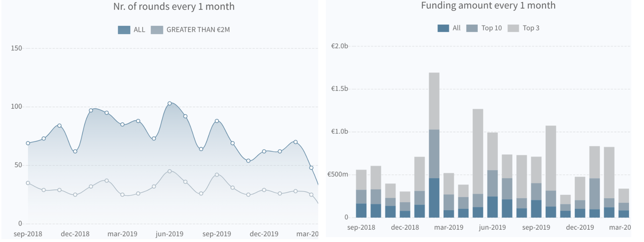The height and width of the screenshot is (242, 644).
Task: Click the "Nr. of rounds every 1 month" title
Action: [174, 6]
